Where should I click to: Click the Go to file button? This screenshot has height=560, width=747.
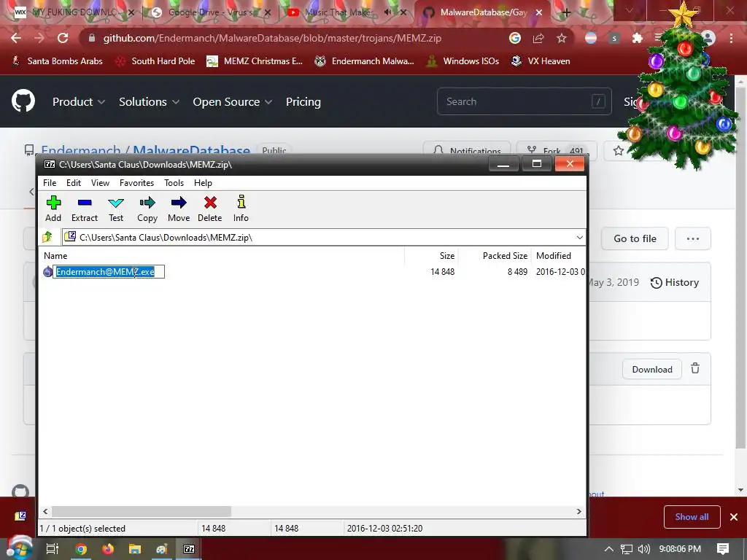pyautogui.click(x=635, y=238)
